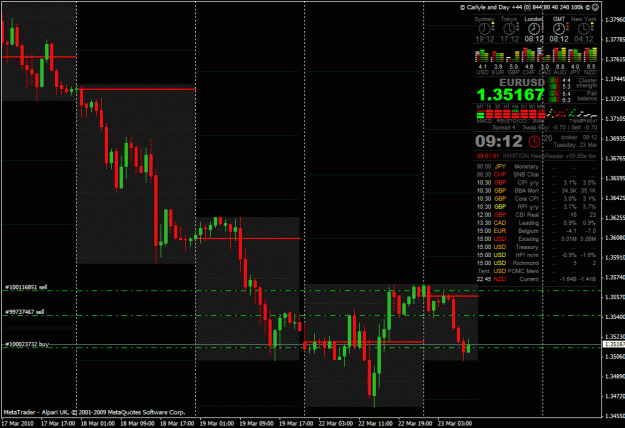Click the 19 Mar 01:00 time axis label

point(216,423)
